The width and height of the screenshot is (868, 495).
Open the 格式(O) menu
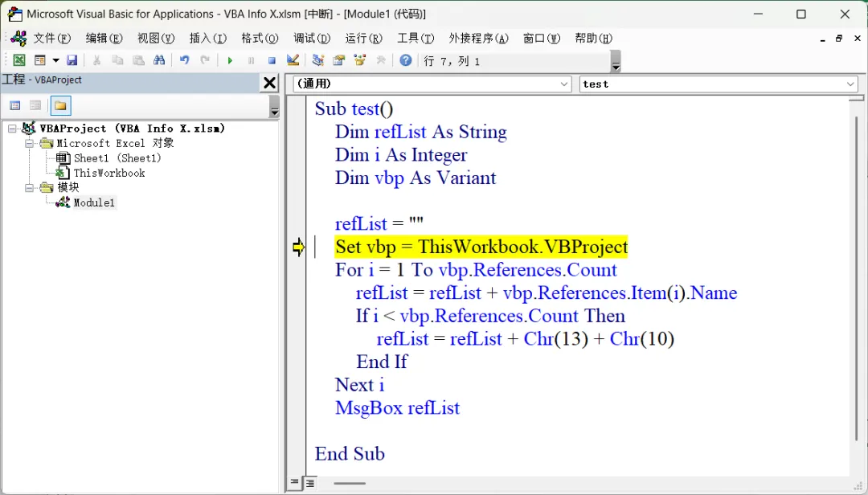click(x=260, y=39)
